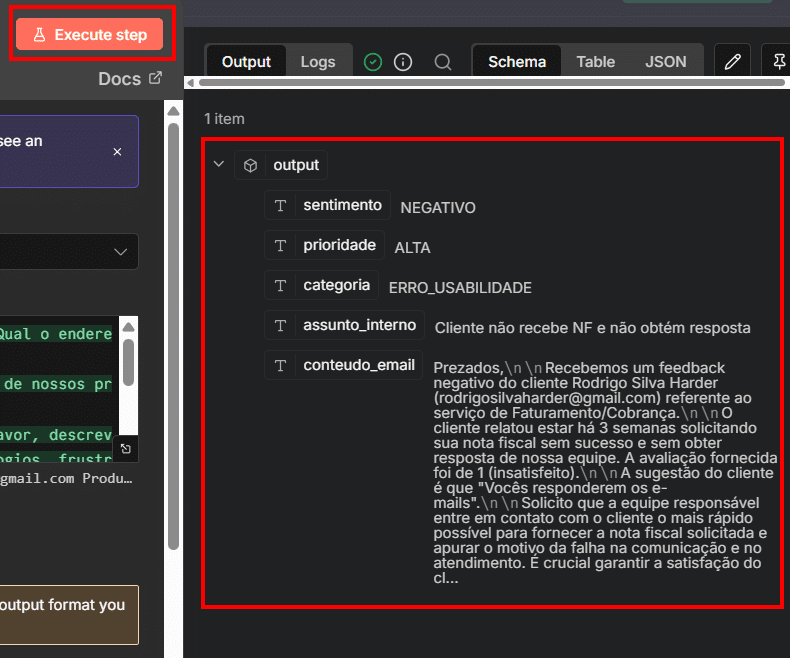790x658 pixels.
Task: Click 'Cliente não recebe NF' value text
Action: 592,328
